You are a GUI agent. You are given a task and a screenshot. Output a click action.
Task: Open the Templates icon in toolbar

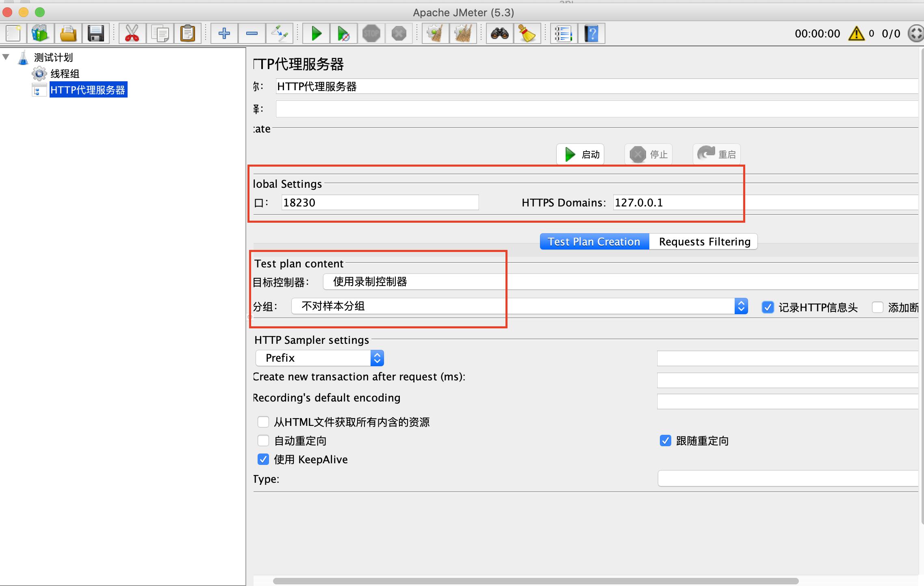pyautogui.click(x=40, y=33)
